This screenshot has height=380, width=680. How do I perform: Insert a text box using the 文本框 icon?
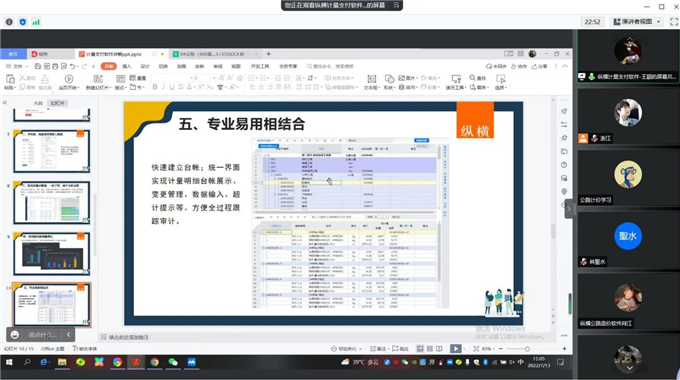click(x=372, y=81)
